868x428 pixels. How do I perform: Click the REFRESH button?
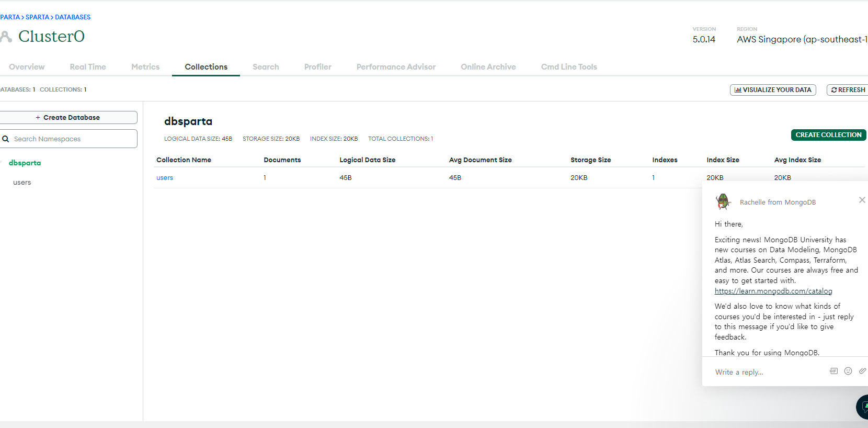(848, 90)
